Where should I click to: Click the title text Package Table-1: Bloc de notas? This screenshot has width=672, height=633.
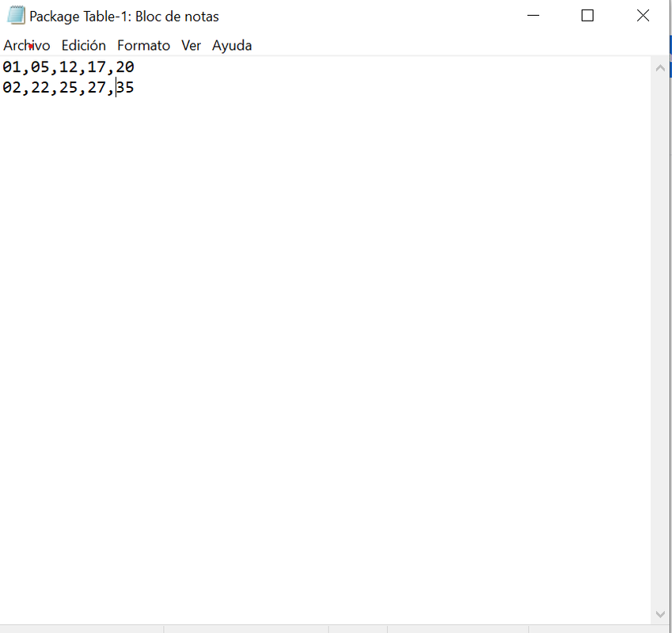(x=124, y=17)
